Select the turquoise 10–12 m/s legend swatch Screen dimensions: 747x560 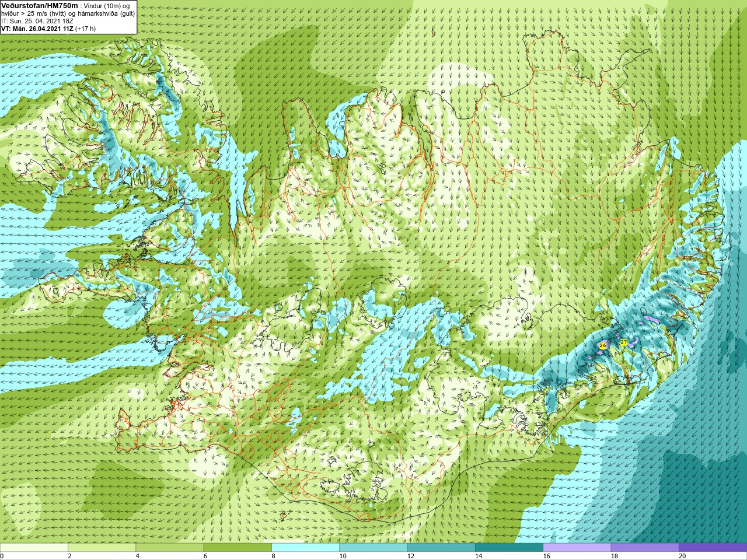[373, 548]
